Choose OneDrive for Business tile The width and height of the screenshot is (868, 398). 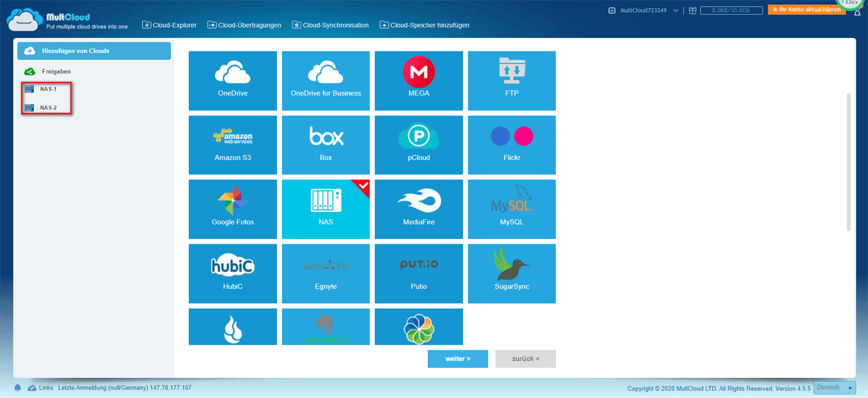click(325, 80)
